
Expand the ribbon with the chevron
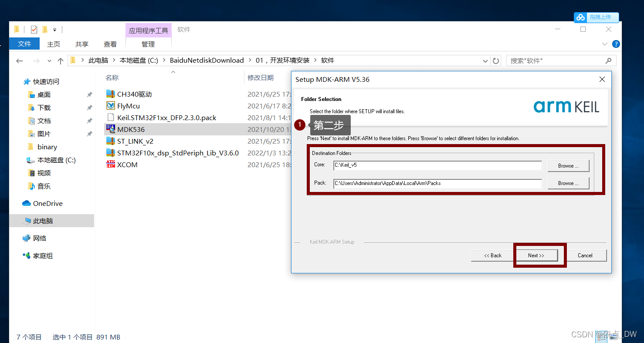pyautogui.click(x=605, y=44)
